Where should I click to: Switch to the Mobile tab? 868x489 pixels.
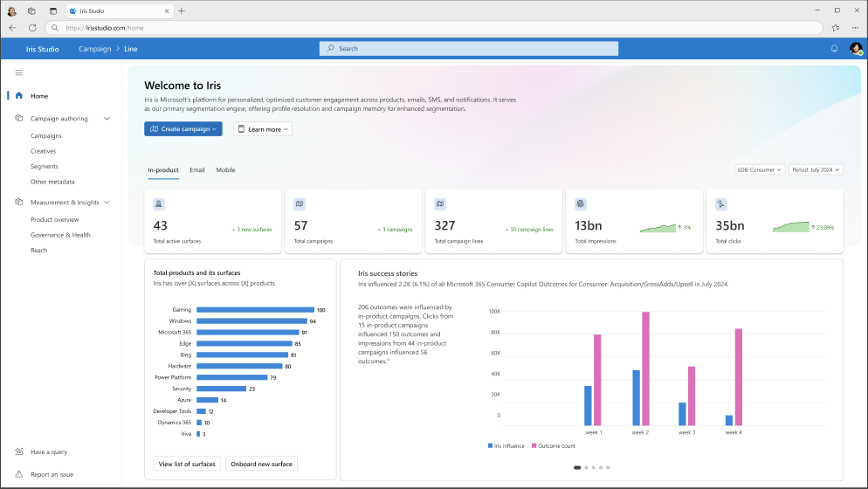pyautogui.click(x=225, y=170)
